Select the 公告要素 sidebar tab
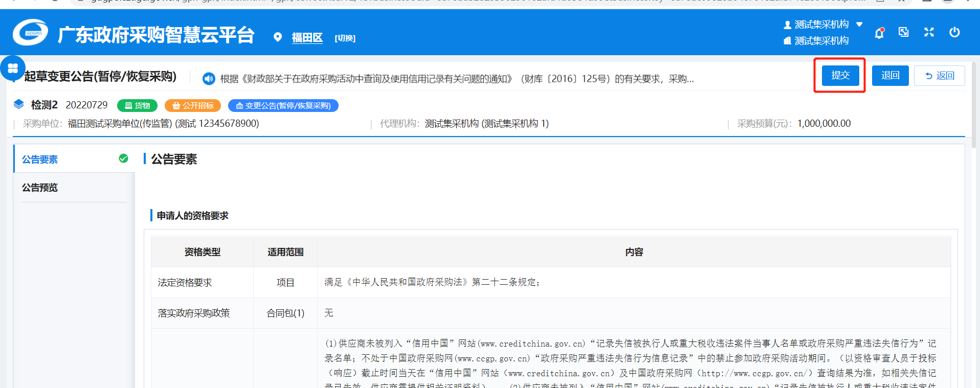 coord(40,159)
